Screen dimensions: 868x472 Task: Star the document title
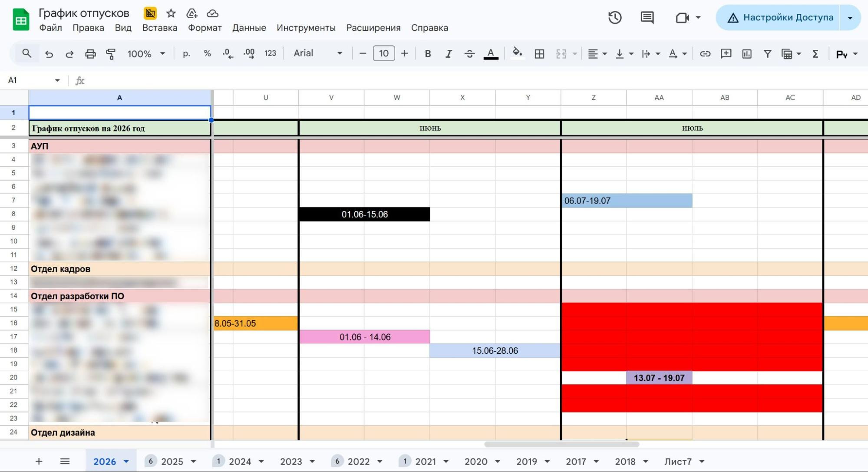tap(171, 13)
